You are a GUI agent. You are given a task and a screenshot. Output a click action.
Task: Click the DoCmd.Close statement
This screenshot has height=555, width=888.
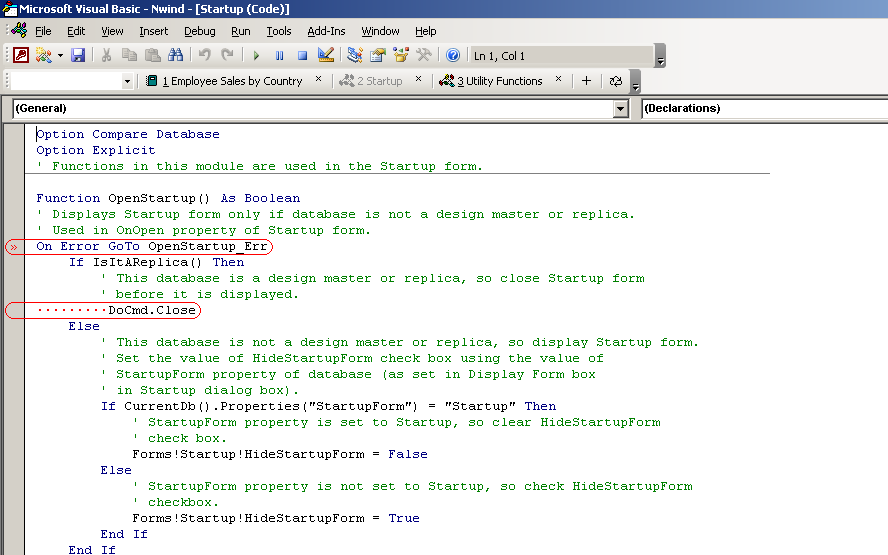(x=152, y=310)
